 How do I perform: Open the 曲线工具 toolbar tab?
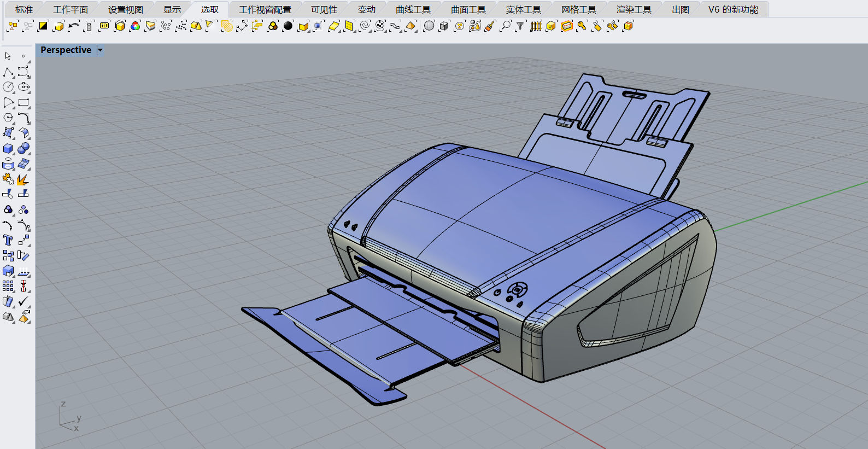[x=413, y=9]
